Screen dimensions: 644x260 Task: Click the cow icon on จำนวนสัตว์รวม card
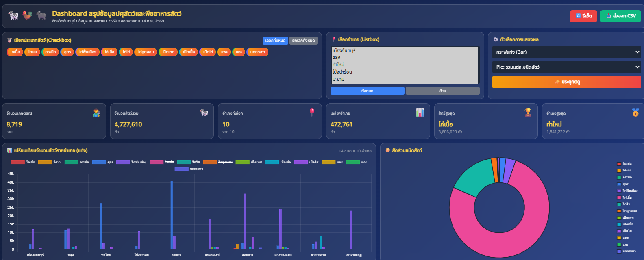coord(204,113)
